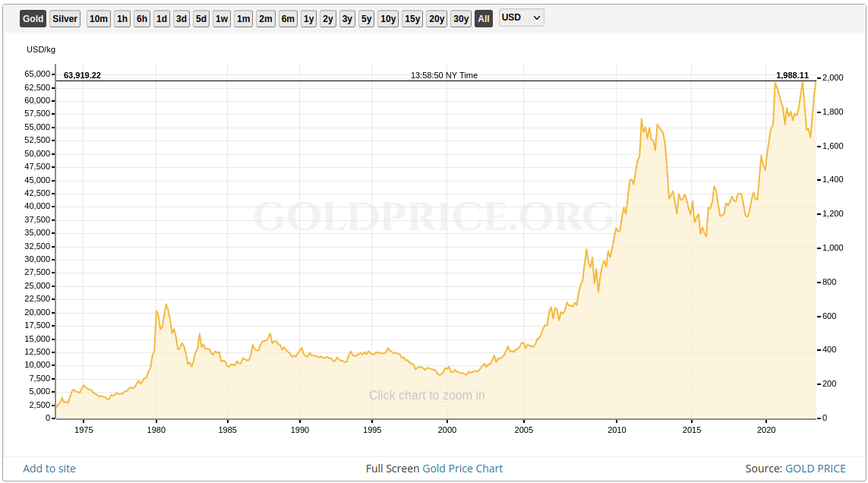This screenshot has width=868, height=483.
Task: View the 10y gold chart
Action: [387, 18]
